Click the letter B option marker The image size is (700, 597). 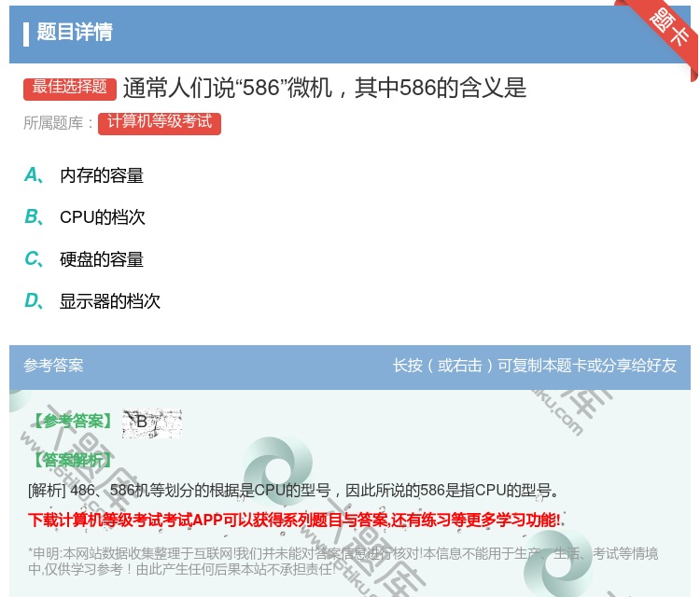pyautogui.click(x=34, y=217)
